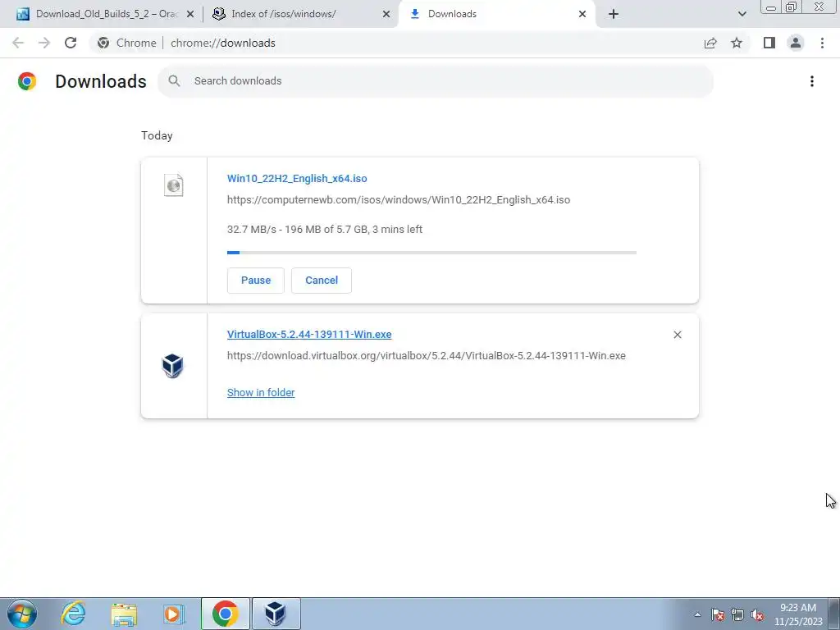Pause the Win10 ISO download

[256, 281]
